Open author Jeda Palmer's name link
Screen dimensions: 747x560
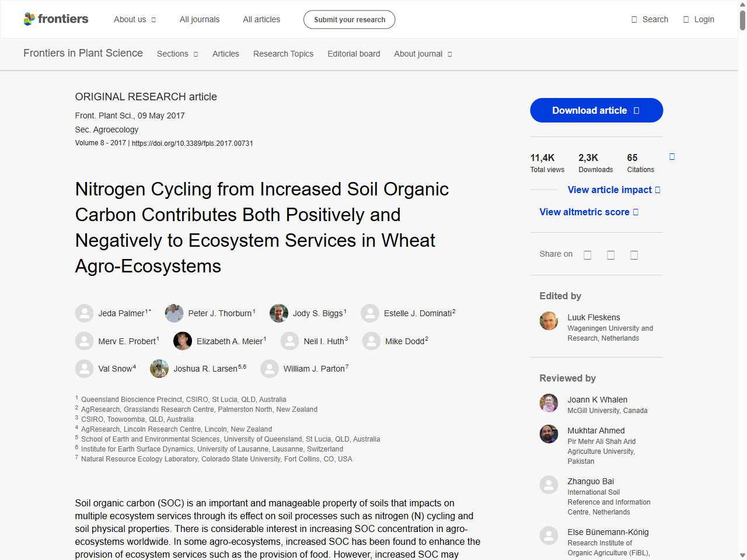point(121,313)
